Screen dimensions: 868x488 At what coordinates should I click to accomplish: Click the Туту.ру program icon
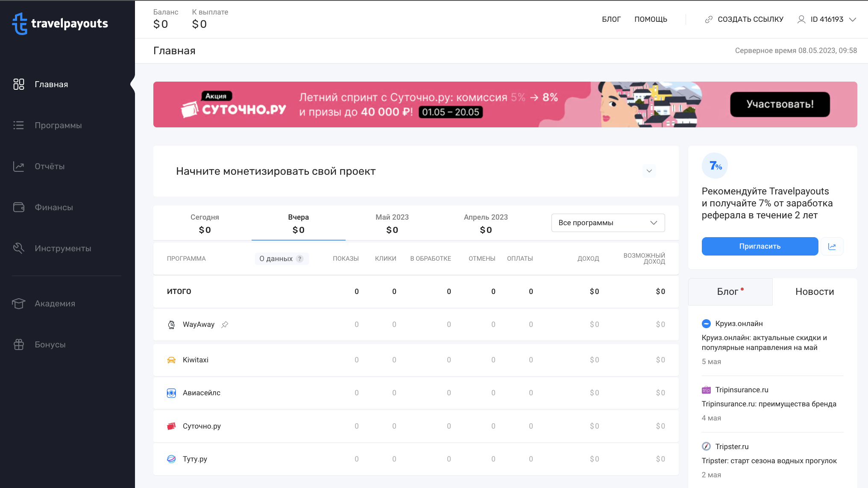(171, 459)
